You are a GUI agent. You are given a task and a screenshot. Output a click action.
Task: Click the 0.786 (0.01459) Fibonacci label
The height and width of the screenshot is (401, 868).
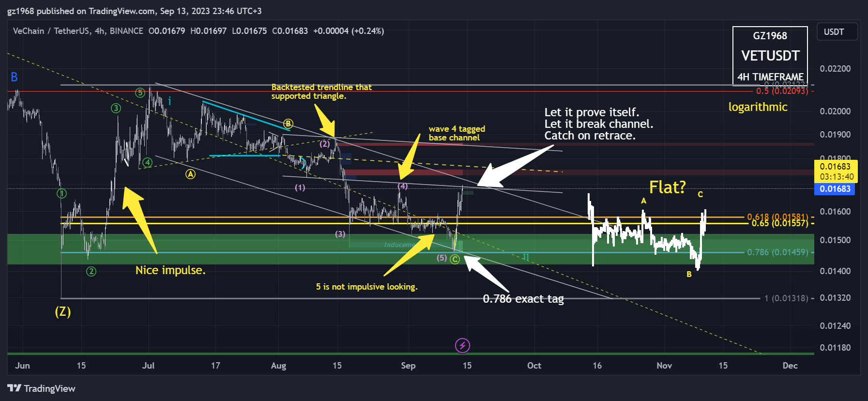pos(777,252)
